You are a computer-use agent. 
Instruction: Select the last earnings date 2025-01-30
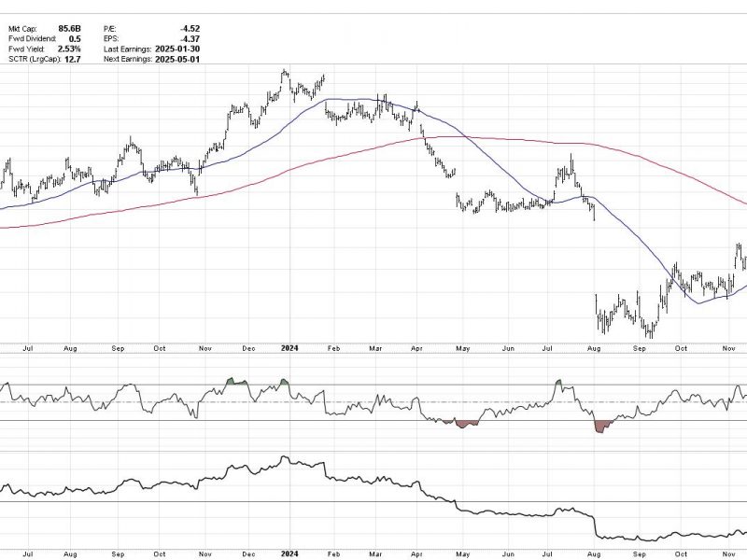pos(177,49)
